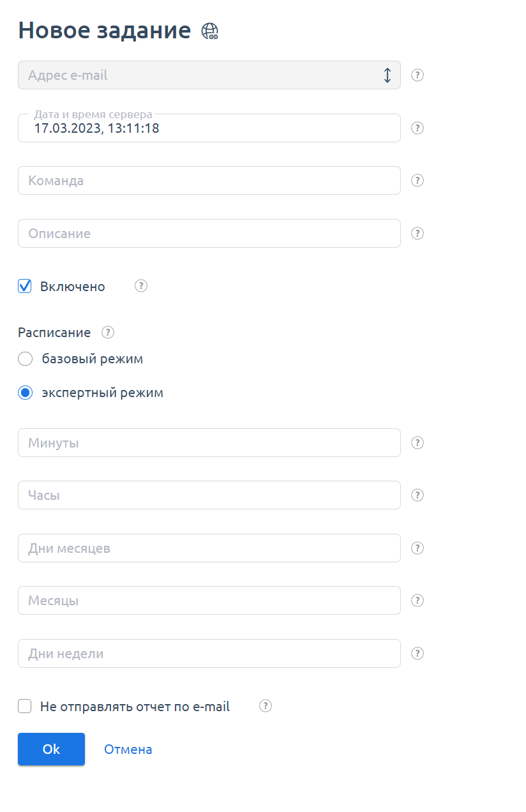Click the Дни месяцев input field

[x=209, y=548]
